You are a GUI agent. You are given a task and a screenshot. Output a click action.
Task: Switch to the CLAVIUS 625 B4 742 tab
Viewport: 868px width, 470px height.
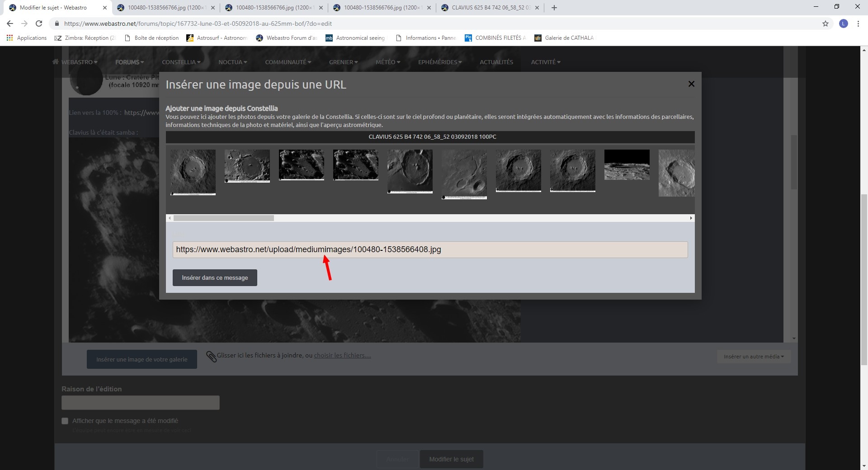pos(490,8)
